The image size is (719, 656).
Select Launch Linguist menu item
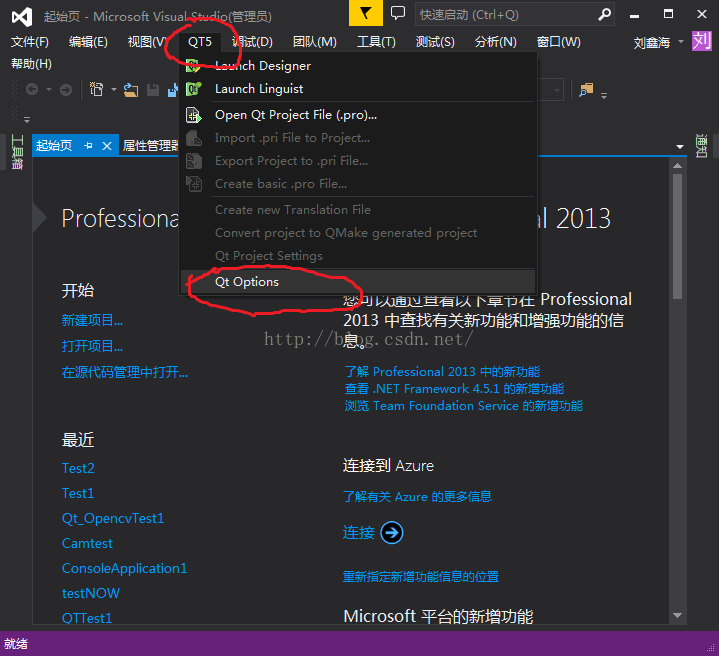point(358,88)
